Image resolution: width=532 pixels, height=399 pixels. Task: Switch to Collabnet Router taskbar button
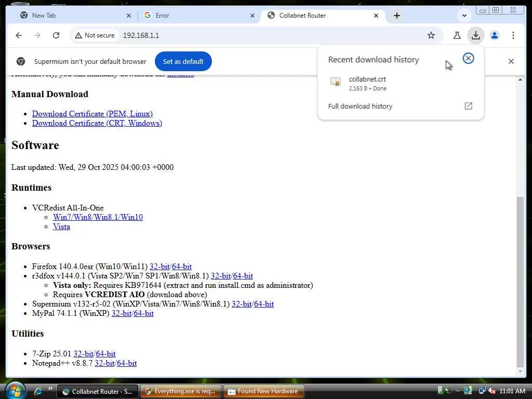point(97,391)
